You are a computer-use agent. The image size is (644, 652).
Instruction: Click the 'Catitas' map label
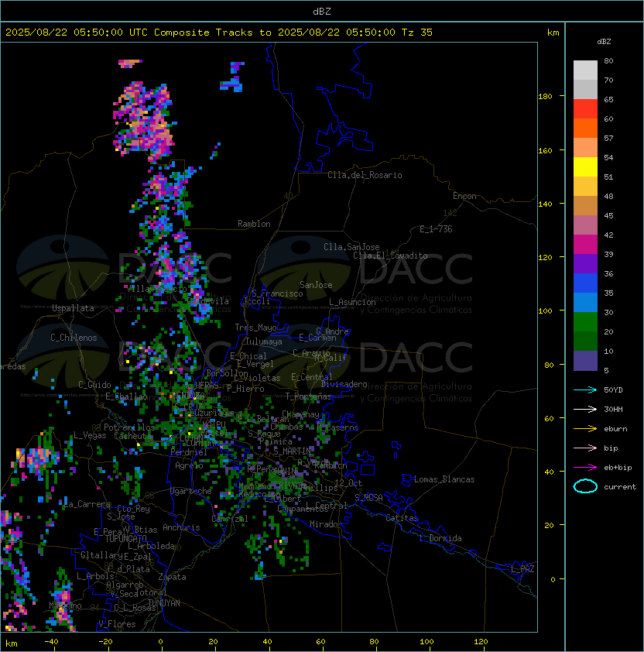(x=402, y=518)
